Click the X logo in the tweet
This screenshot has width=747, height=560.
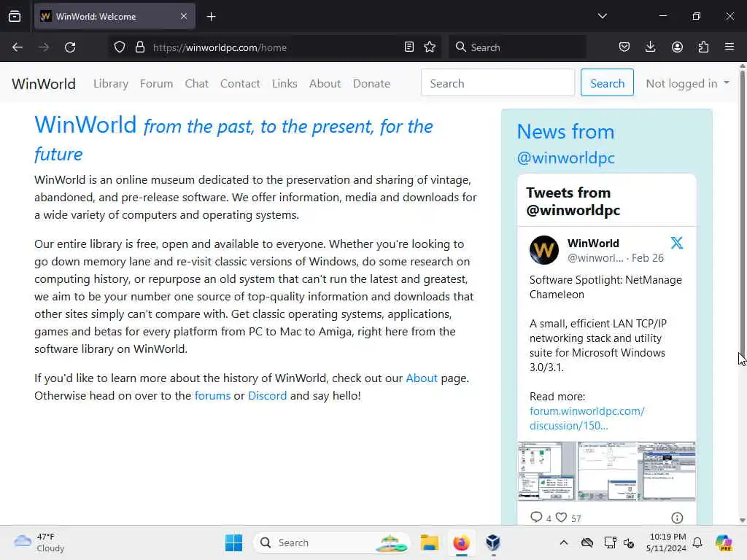pyautogui.click(x=676, y=243)
